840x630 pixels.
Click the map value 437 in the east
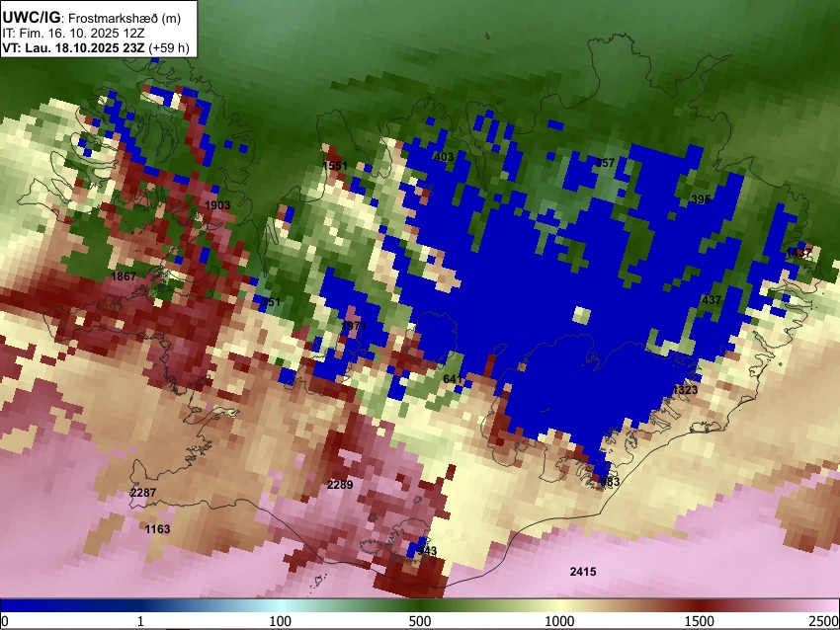(x=712, y=300)
